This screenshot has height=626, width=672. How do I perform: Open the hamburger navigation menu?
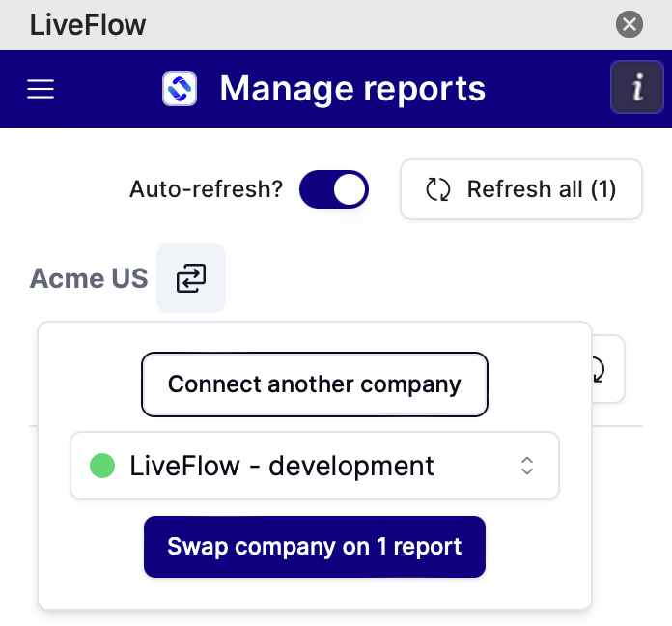tap(41, 89)
